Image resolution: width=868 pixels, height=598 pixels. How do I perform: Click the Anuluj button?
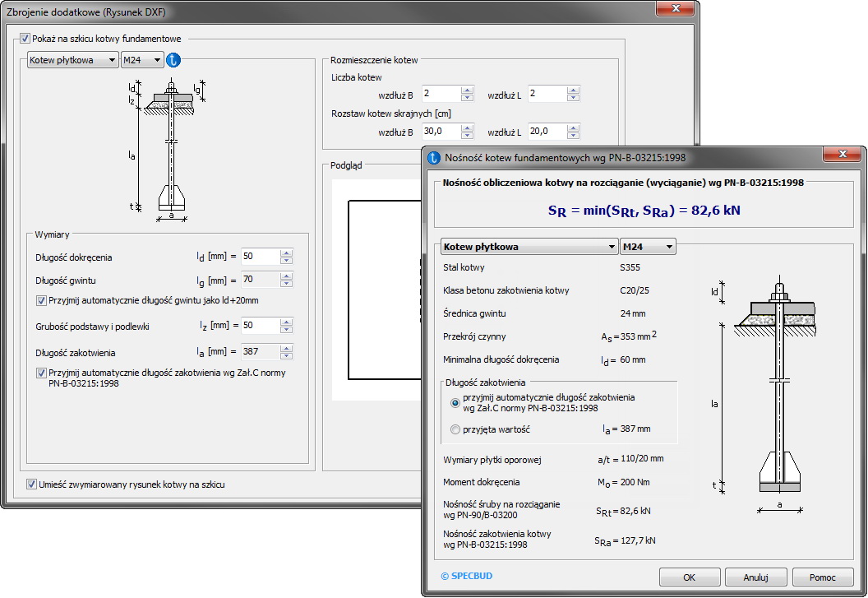click(x=755, y=577)
